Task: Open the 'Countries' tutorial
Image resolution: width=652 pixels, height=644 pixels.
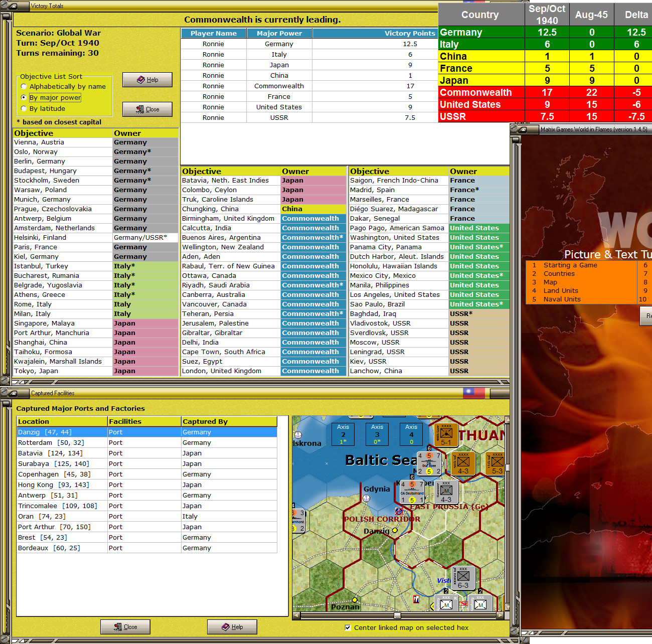Action: click(559, 274)
